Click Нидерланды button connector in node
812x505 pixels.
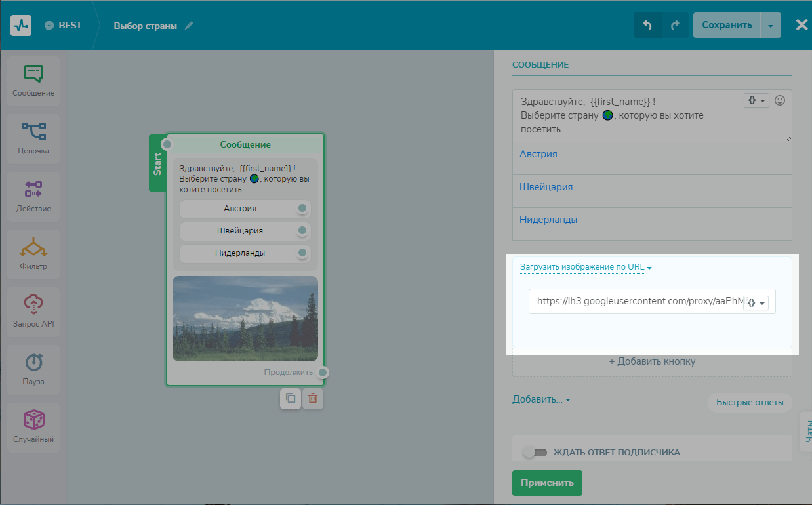(302, 253)
